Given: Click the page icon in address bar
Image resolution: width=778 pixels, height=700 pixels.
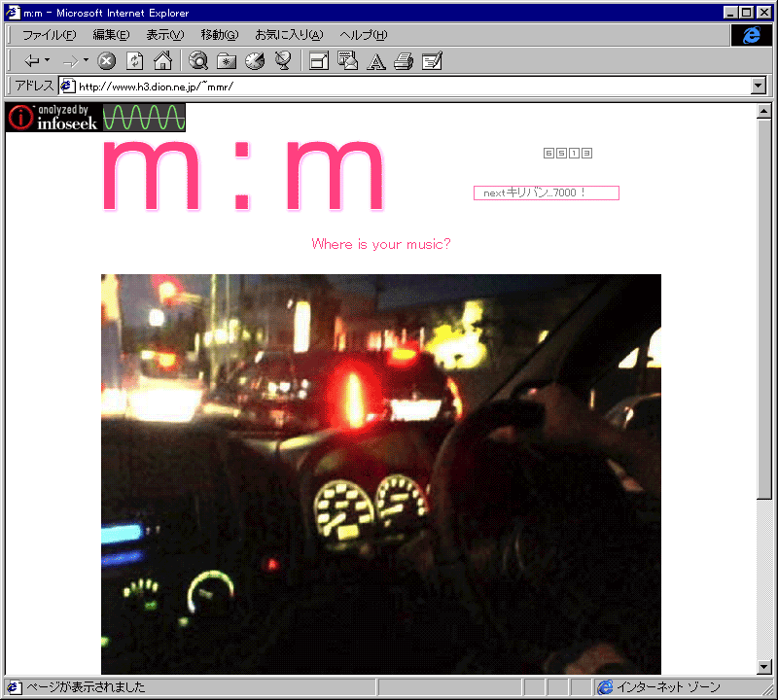Looking at the screenshot, I should point(67,87).
